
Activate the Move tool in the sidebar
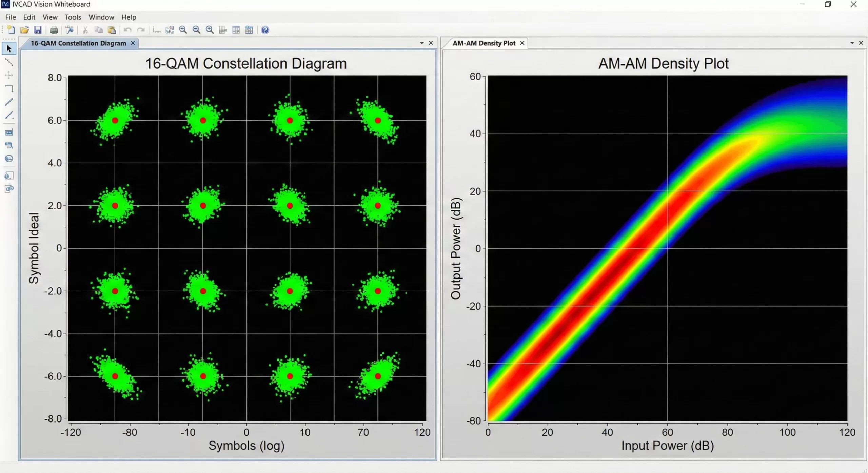click(9, 75)
